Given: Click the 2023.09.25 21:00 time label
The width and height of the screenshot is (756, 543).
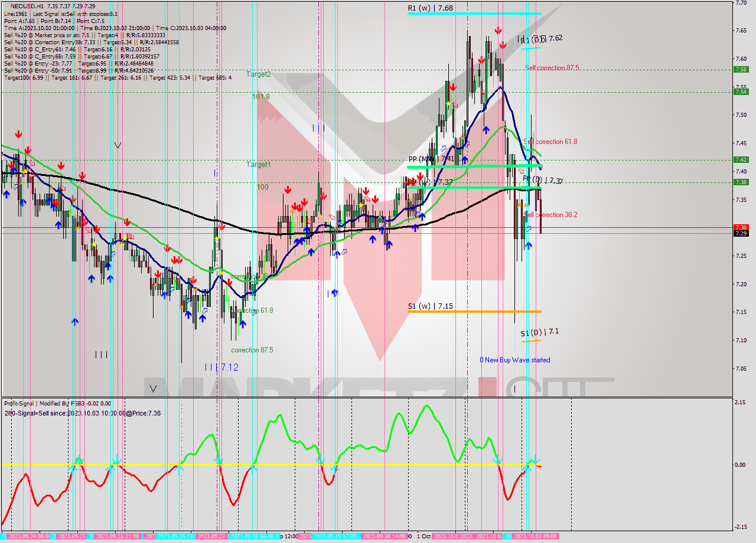Looking at the screenshot, I should tap(118, 536).
